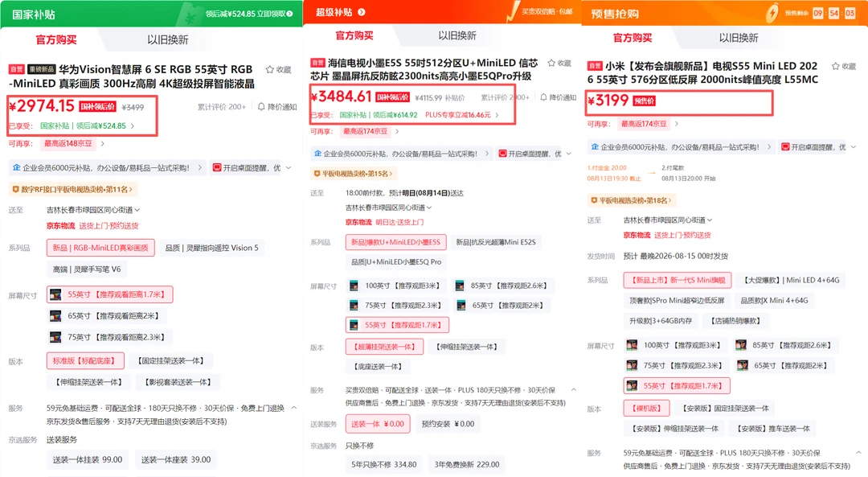Image resolution: width=868 pixels, height=477 pixels.
Task: Select 官方购买 tab in Hisense panel
Action: pyautogui.click(x=354, y=35)
